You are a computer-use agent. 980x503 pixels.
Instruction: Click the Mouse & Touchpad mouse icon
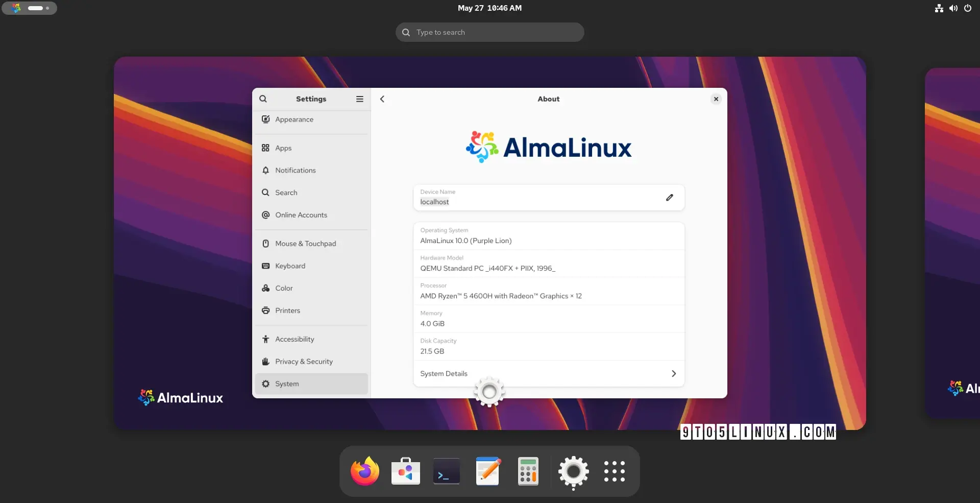[265, 244]
